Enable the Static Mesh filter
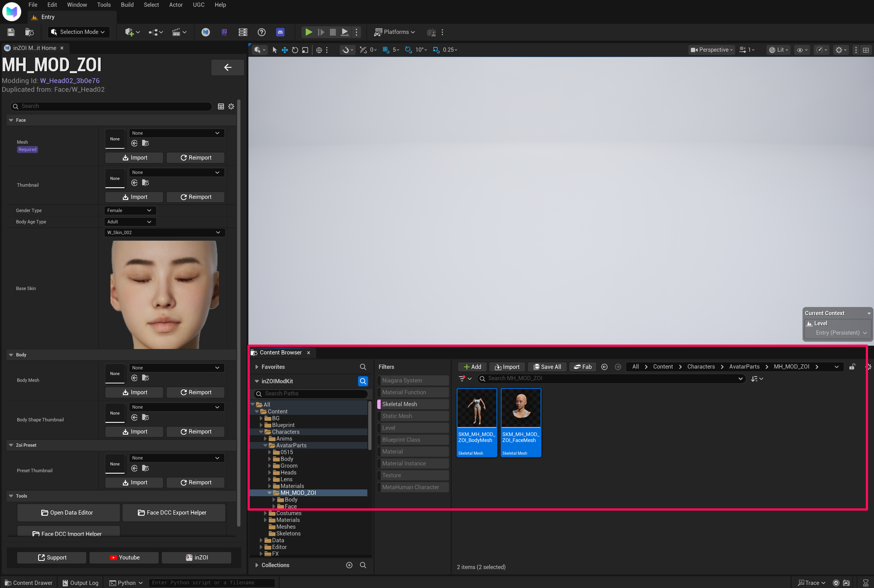This screenshot has width=874, height=588. pos(413,416)
